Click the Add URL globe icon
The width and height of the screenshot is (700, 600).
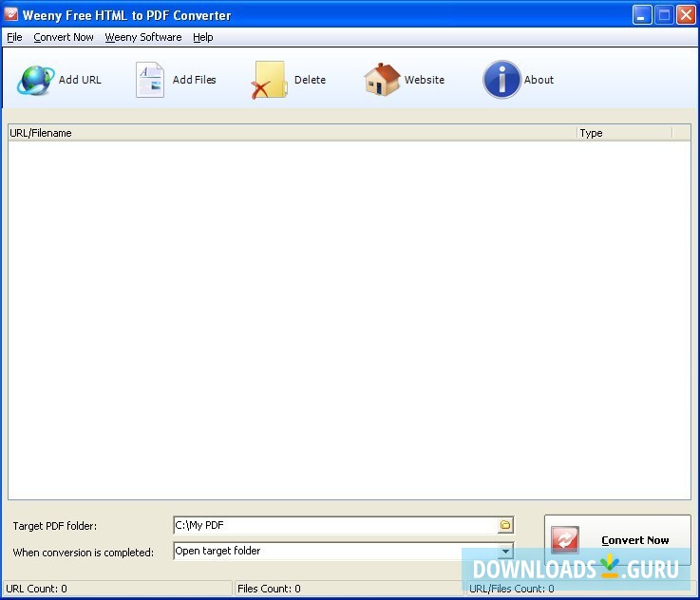(x=35, y=80)
